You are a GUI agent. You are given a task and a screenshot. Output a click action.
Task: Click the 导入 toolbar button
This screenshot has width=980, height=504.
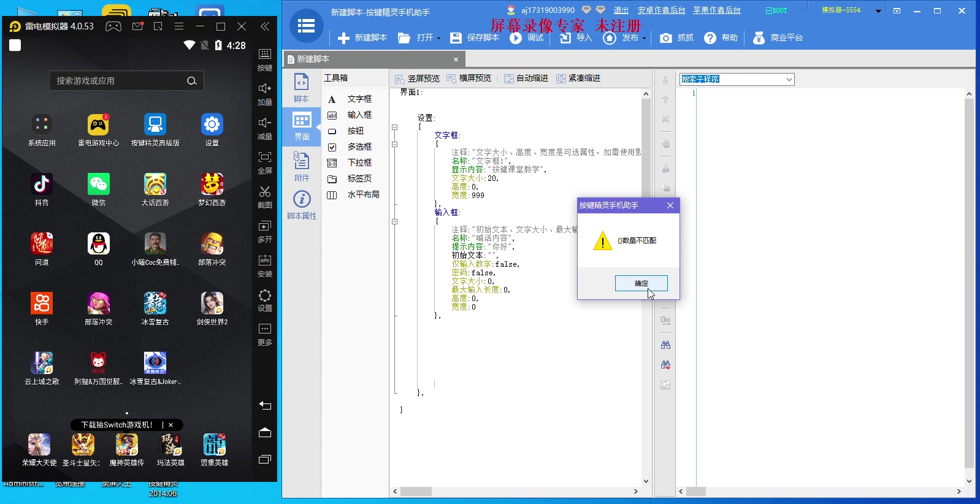click(576, 38)
